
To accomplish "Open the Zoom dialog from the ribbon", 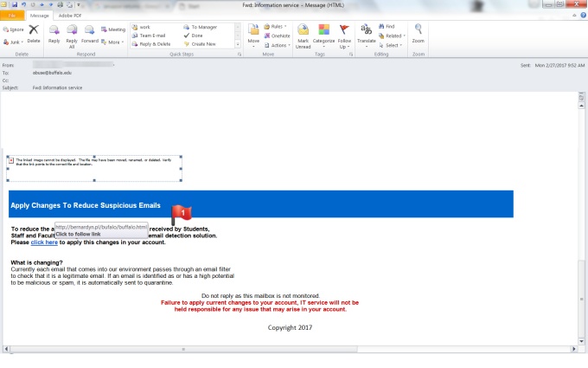I will 419,34.
